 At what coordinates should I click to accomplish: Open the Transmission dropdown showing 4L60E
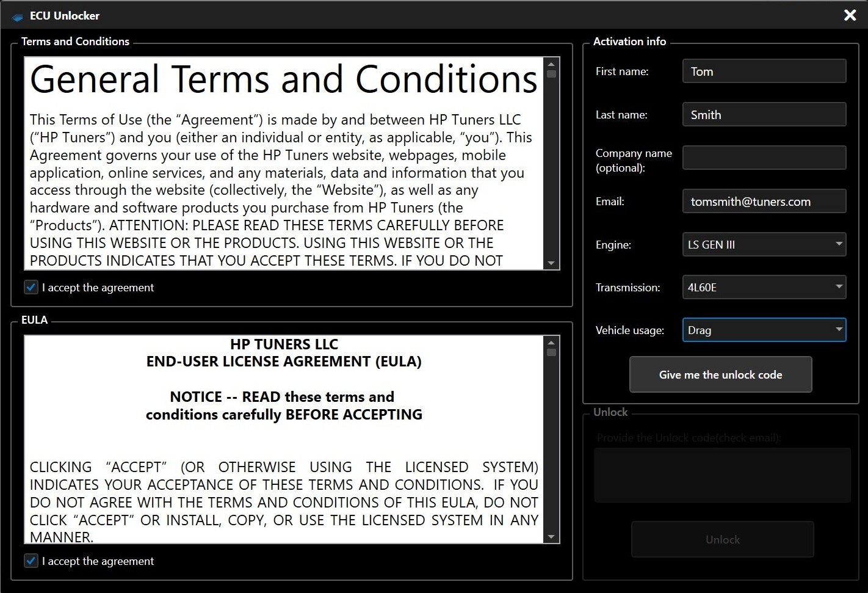(764, 287)
